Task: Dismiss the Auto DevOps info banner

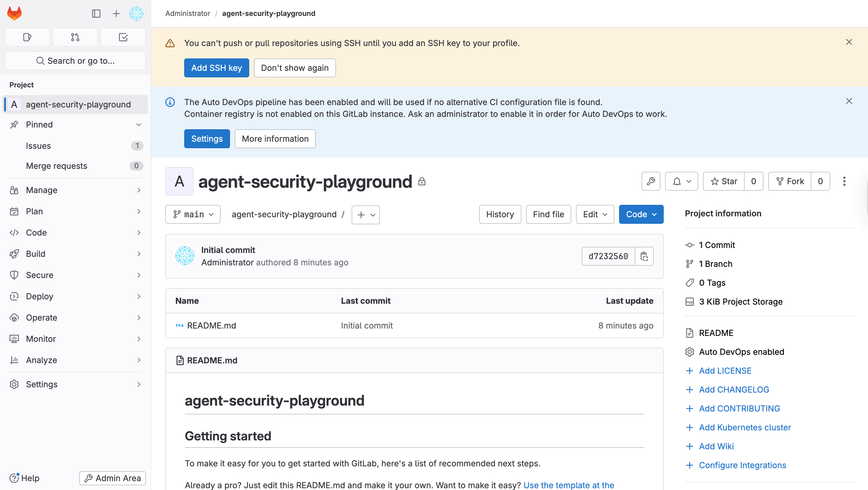Action: (x=849, y=101)
